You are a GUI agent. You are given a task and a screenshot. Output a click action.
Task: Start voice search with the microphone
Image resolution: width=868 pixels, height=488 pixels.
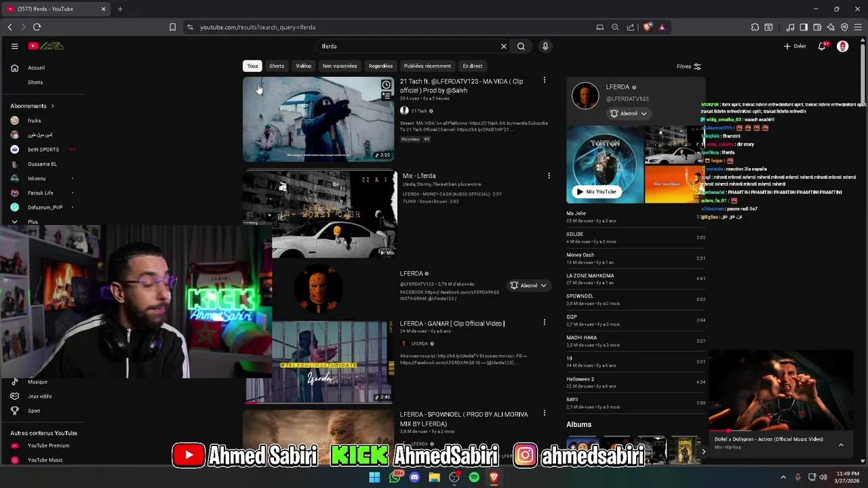point(545,46)
